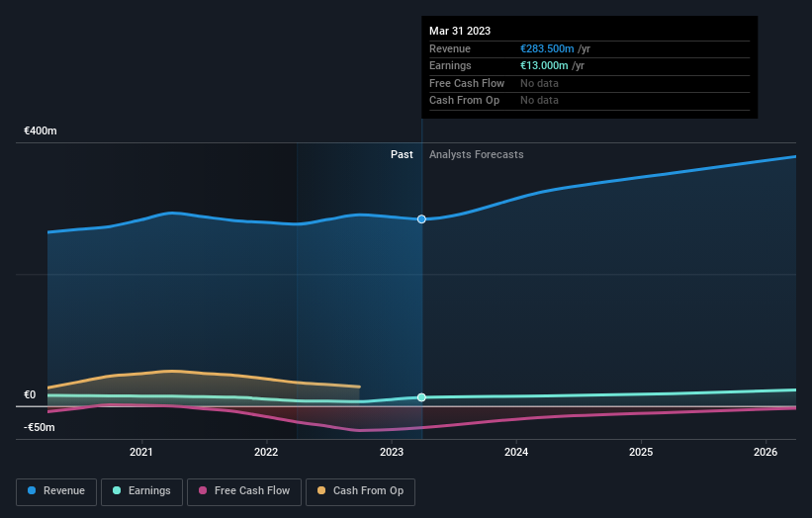Click the €283.500m revenue value

coord(547,48)
